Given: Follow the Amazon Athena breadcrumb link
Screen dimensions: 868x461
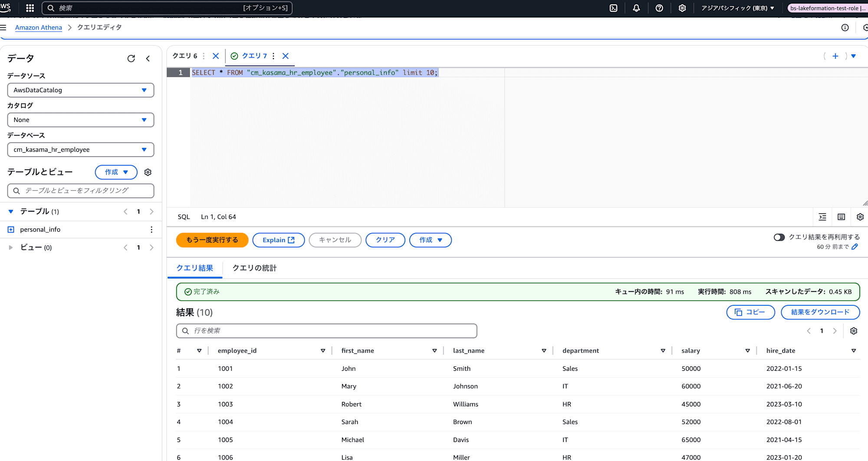Looking at the screenshot, I should point(39,27).
